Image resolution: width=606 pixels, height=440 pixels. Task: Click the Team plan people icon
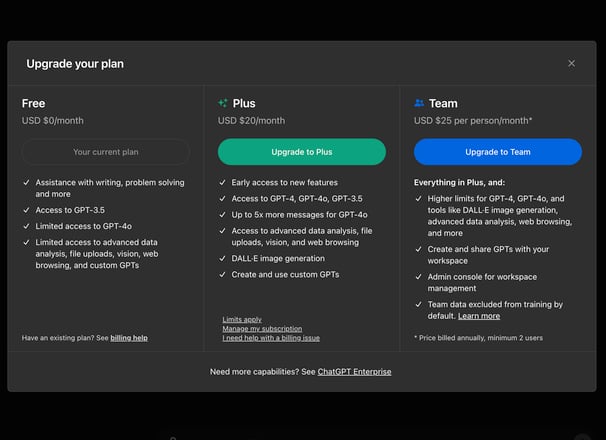pos(419,103)
